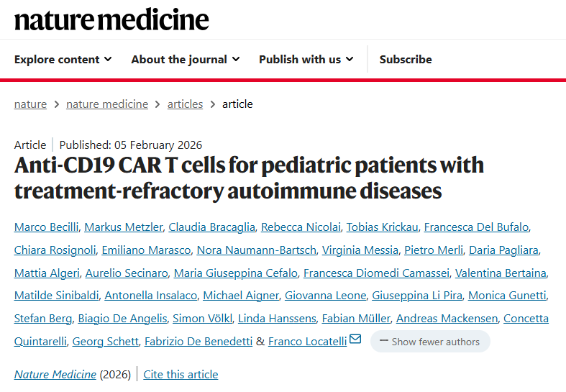Viewport: 566px width, 392px height.
Task: Open the About the journal menu
Action: 185,60
